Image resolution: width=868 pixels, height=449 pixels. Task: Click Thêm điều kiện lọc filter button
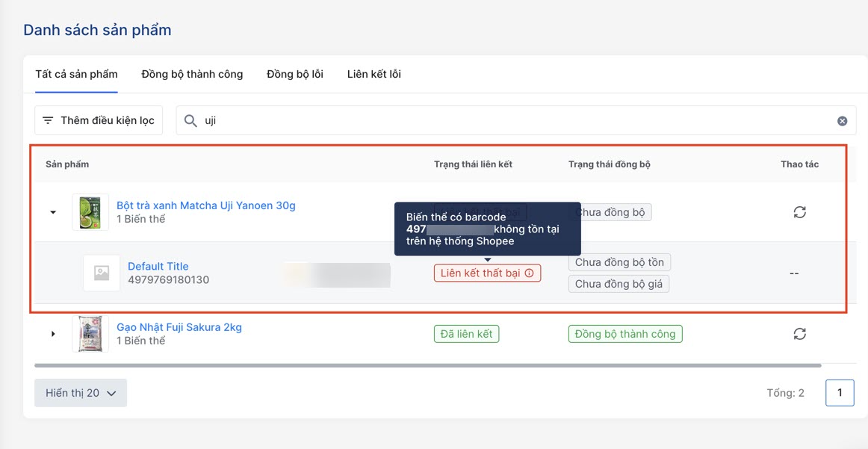(99, 120)
